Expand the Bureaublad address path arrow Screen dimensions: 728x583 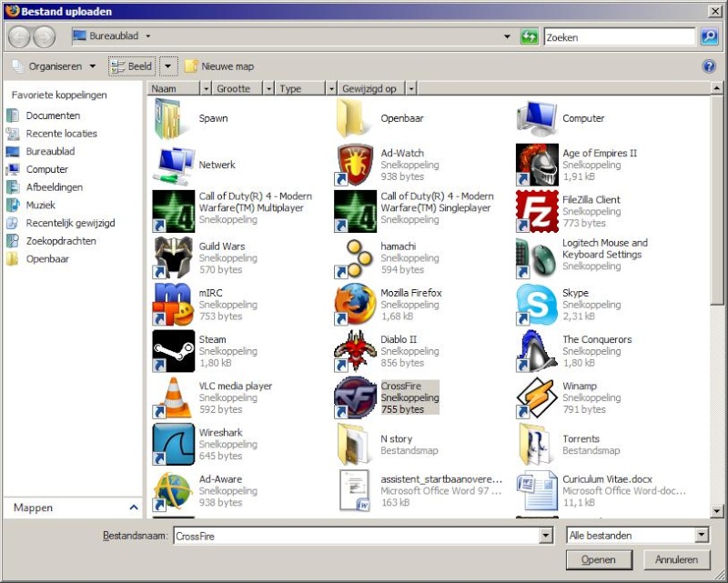148,35
